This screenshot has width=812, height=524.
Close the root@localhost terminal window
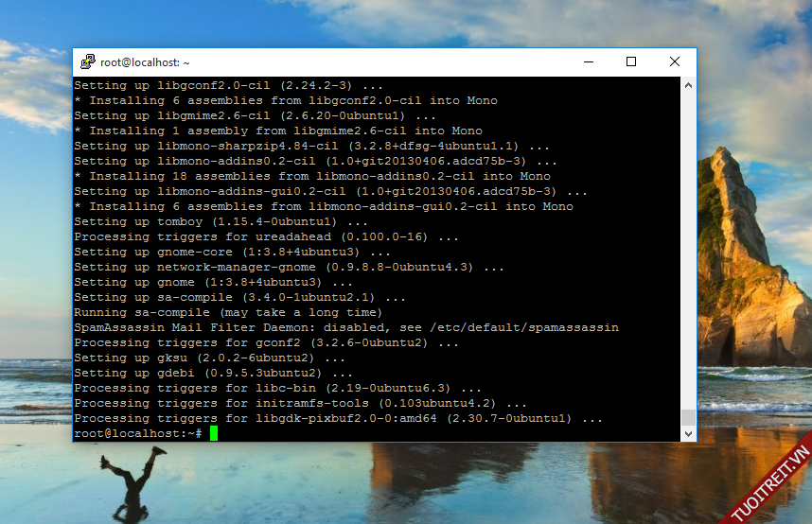[x=675, y=62]
